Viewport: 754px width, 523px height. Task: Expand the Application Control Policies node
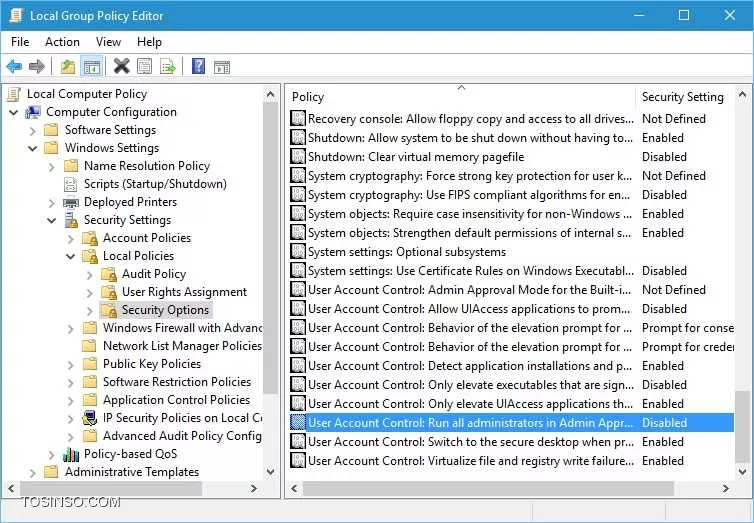(71, 400)
